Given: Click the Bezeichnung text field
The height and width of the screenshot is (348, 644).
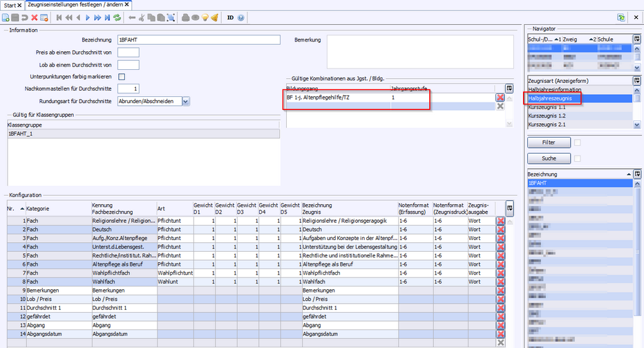Looking at the screenshot, I should [x=199, y=40].
